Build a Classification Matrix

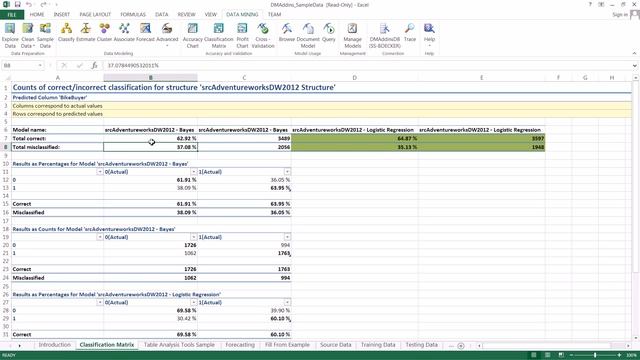[218, 36]
